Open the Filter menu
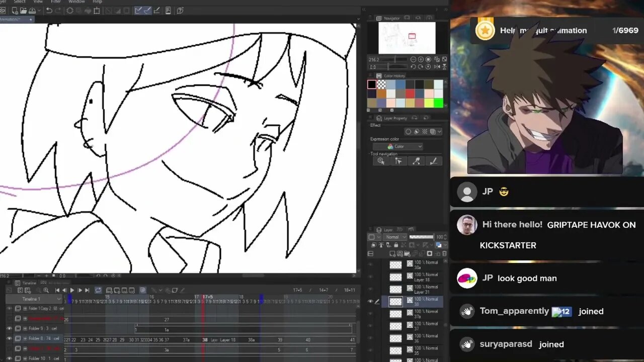Screen dimensions: 644x362 [x=56, y=2]
